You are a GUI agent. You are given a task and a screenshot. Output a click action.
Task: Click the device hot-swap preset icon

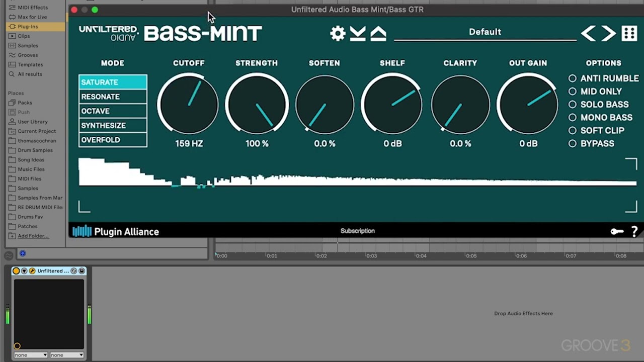[x=73, y=271]
